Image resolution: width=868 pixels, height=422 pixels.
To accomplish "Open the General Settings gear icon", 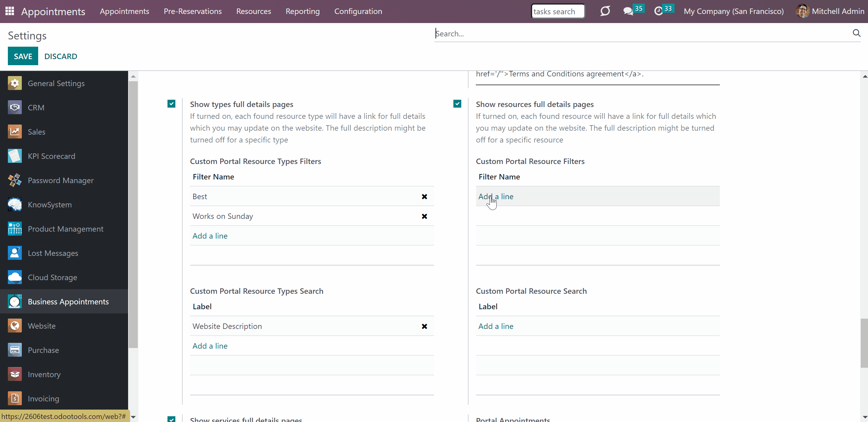I will pos(15,83).
